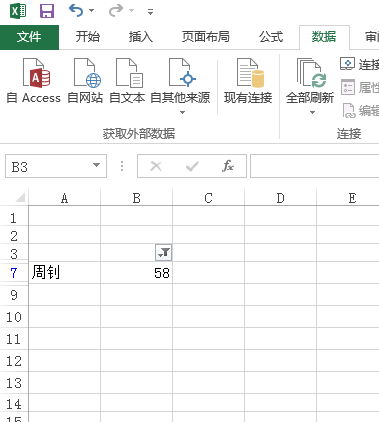Screen dimensions: 379x422
Task: Open the redo history dropdown arrow
Action: (x=132, y=11)
